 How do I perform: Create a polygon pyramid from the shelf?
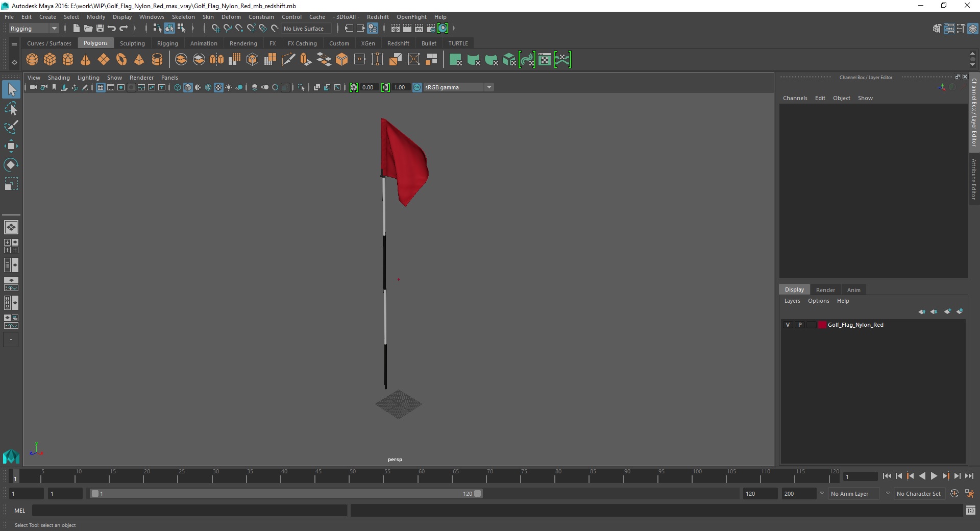pyautogui.click(x=139, y=60)
